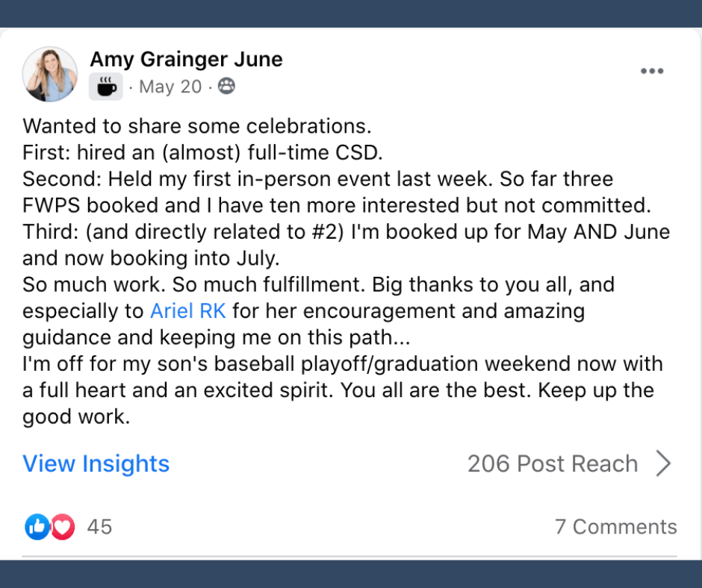Click the "Wanted to share some celebrations" line
702x588 pixels.
pos(197,126)
